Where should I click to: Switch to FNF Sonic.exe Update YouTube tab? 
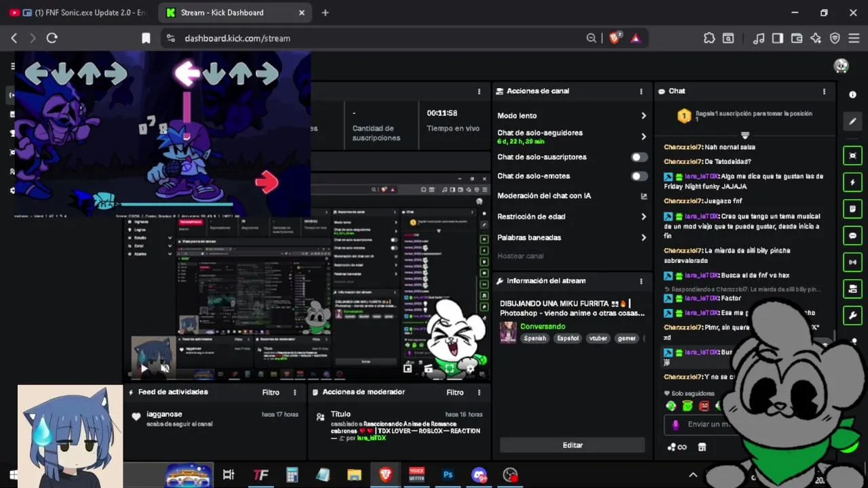(78, 12)
